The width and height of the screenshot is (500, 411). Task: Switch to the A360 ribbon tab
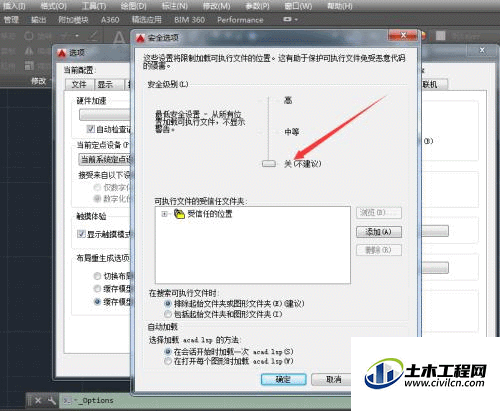coord(110,20)
